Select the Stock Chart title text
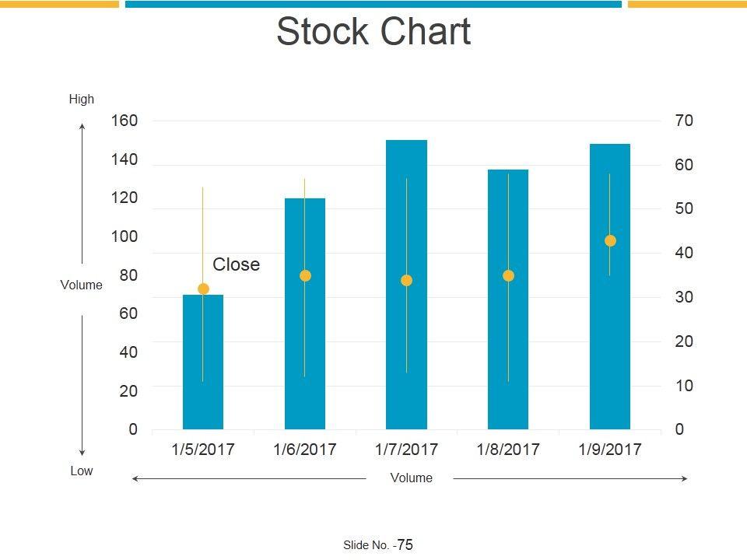This screenshot has height=560, width=747. point(373,33)
